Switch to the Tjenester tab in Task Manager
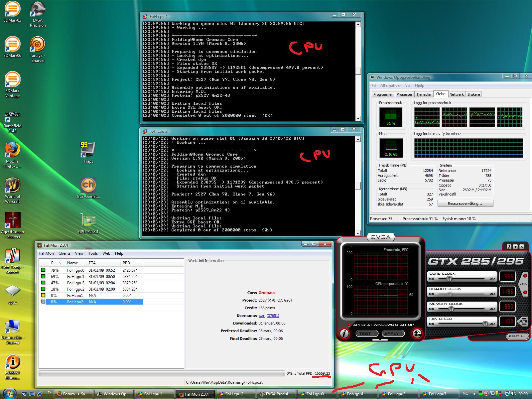532x399 pixels. 424,94
